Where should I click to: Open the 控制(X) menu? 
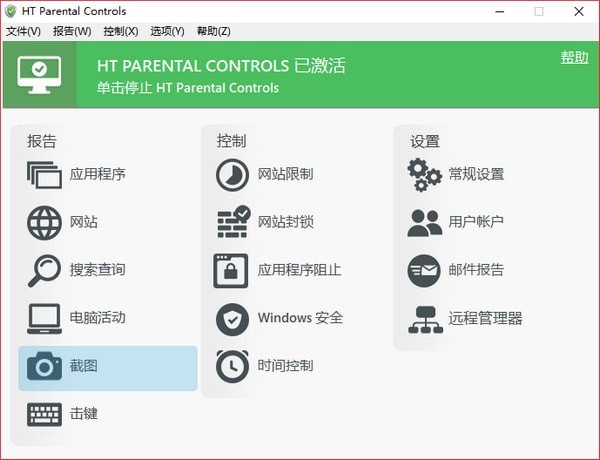(x=121, y=31)
